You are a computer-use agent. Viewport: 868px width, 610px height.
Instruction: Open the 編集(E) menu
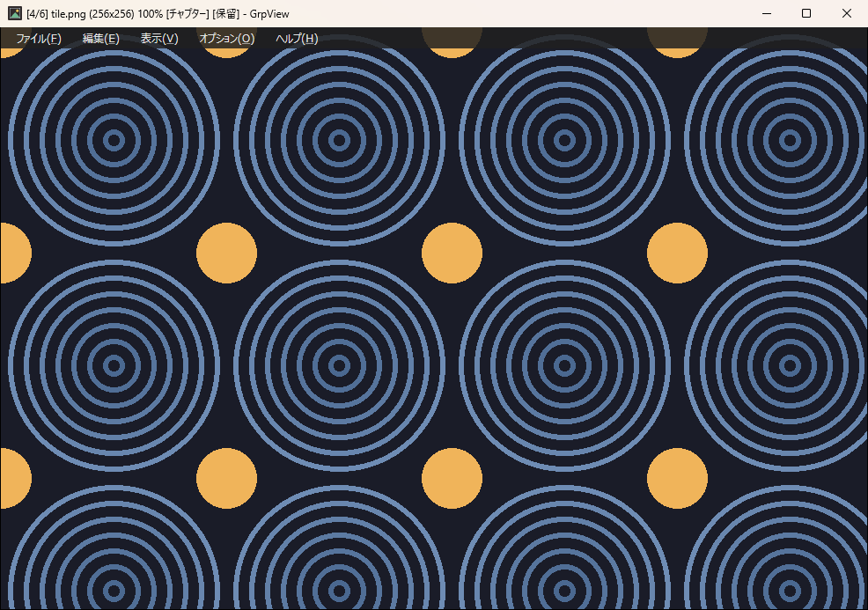pyautogui.click(x=100, y=38)
